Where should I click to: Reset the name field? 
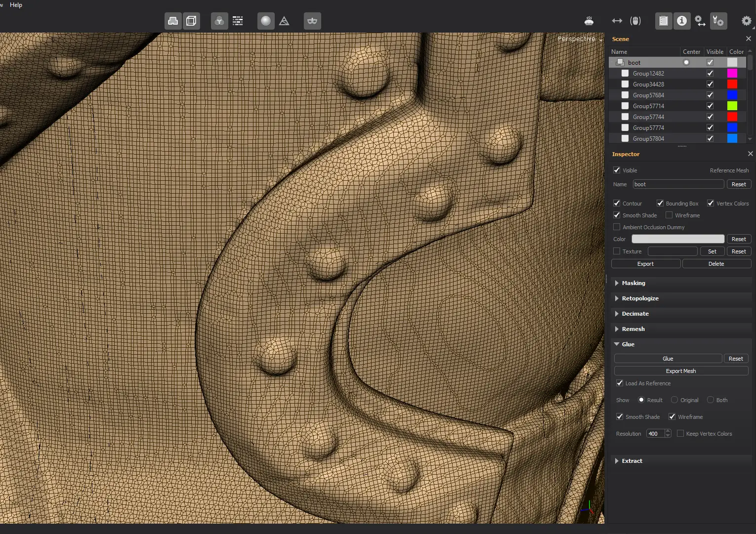click(739, 184)
